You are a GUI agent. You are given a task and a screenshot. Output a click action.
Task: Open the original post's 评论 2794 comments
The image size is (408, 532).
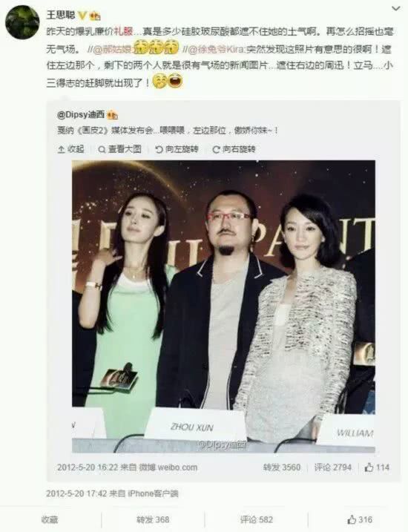tap(333, 467)
